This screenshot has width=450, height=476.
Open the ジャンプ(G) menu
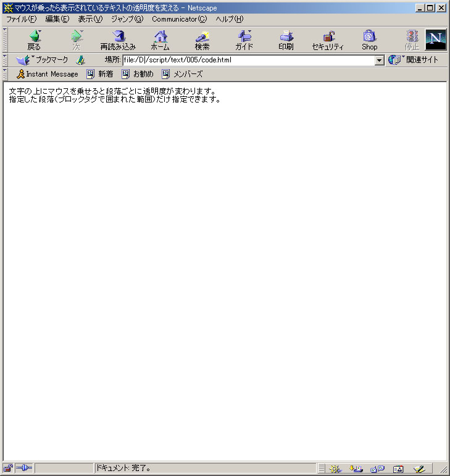pyautogui.click(x=127, y=19)
